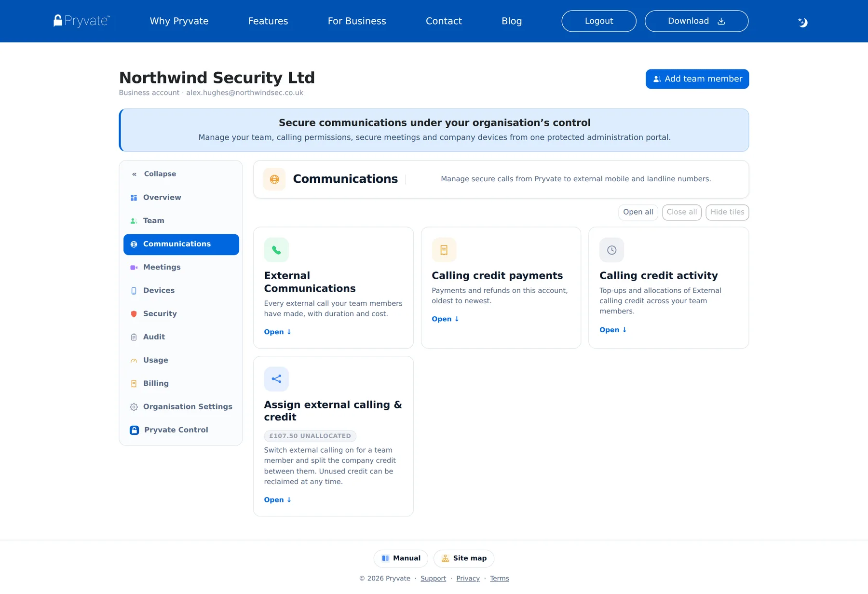The width and height of the screenshot is (868, 594).
Task: Open the Billing section
Action: [x=181, y=384]
